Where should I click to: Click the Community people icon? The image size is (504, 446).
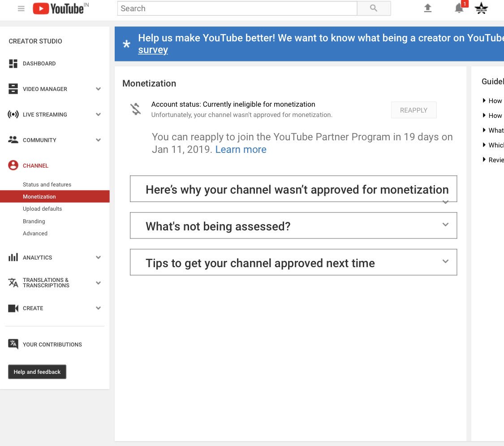13,139
